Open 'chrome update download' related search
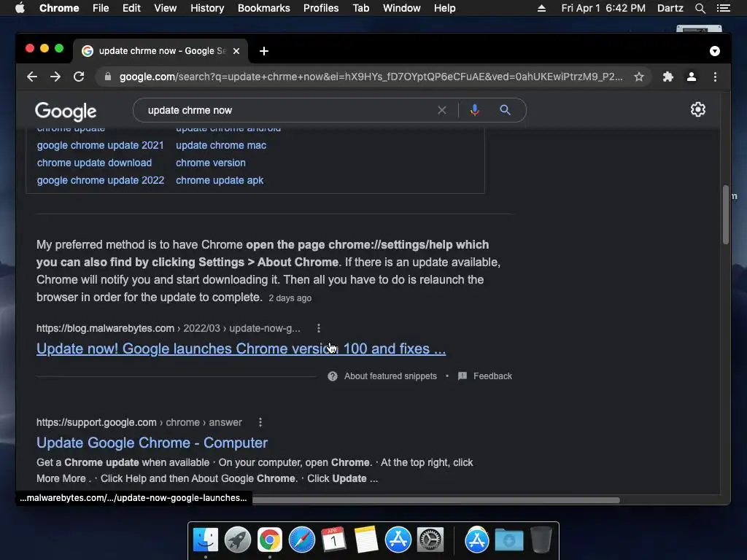 click(x=94, y=163)
